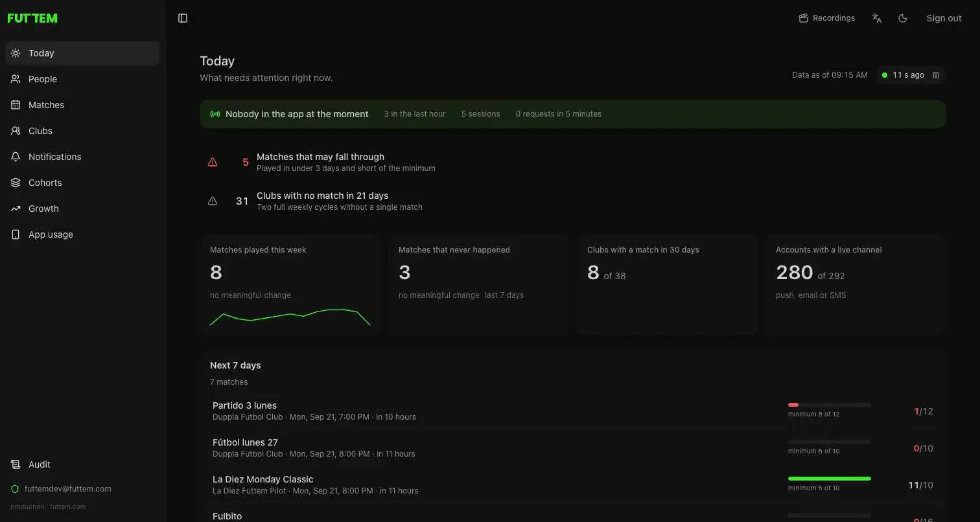Image resolution: width=980 pixels, height=522 pixels.
Task: Click the Today sun icon in sidebar
Action: point(16,53)
